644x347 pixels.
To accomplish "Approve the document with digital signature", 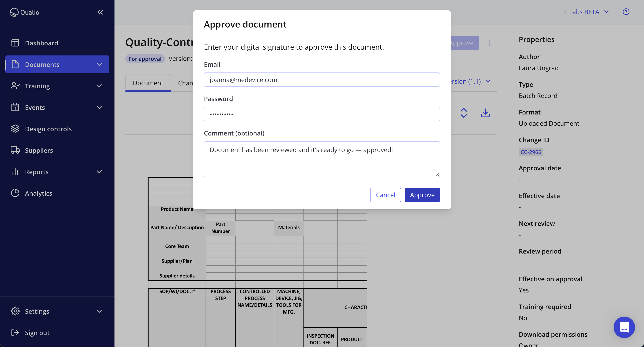I will coord(422,195).
